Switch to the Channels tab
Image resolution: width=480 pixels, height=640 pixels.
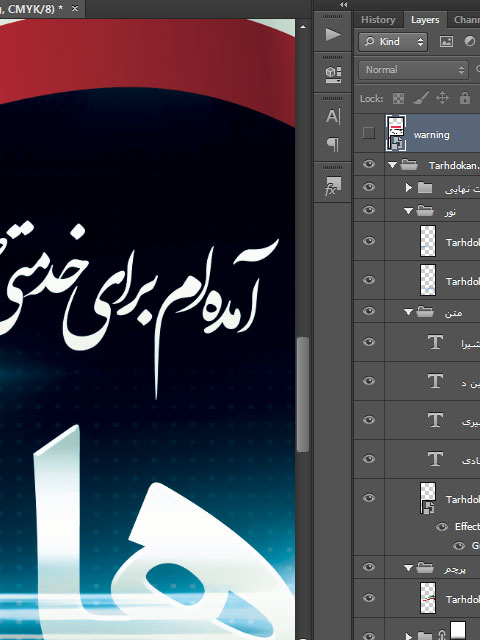coord(467,20)
